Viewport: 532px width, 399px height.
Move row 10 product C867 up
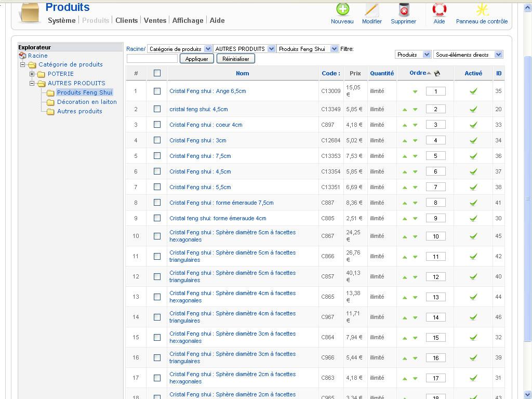point(405,237)
